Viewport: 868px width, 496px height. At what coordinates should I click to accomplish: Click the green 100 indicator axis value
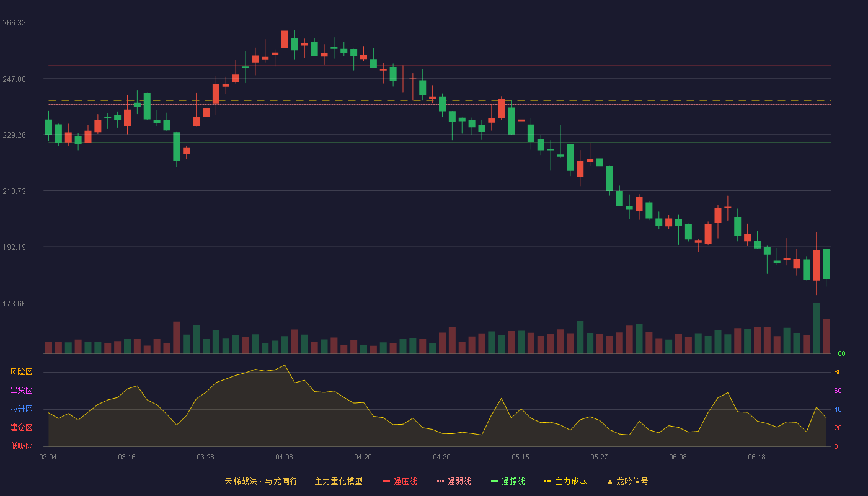(839, 353)
